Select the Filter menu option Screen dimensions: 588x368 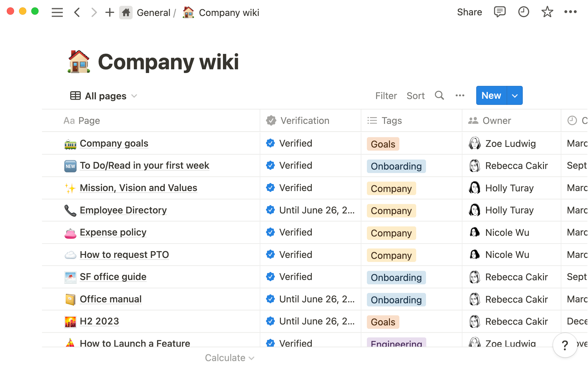point(385,95)
